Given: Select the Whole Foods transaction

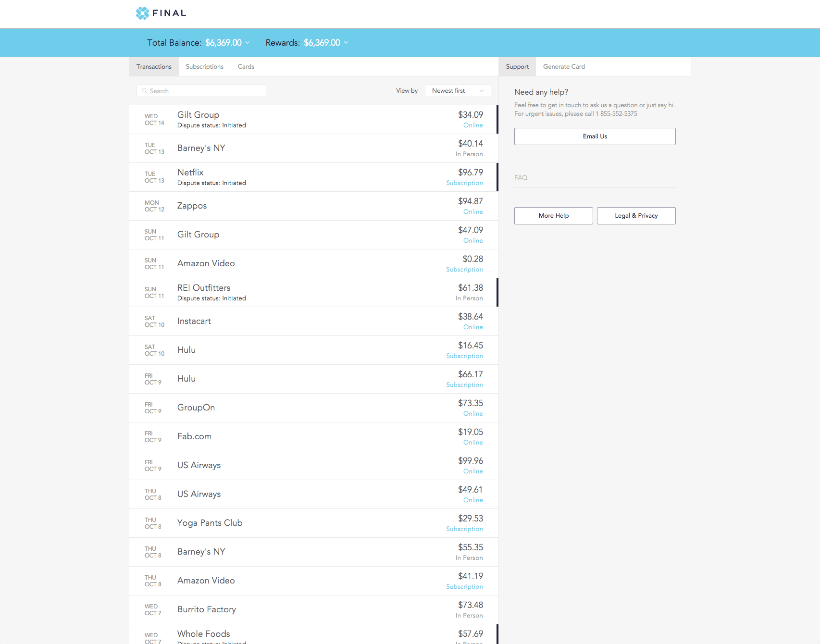Looking at the screenshot, I should 313,634.
